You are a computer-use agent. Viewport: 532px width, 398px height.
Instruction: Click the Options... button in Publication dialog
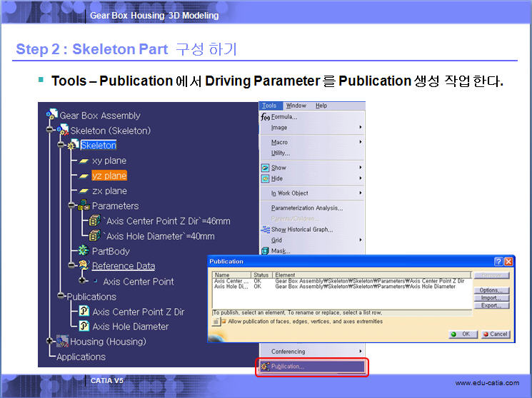click(x=491, y=290)
